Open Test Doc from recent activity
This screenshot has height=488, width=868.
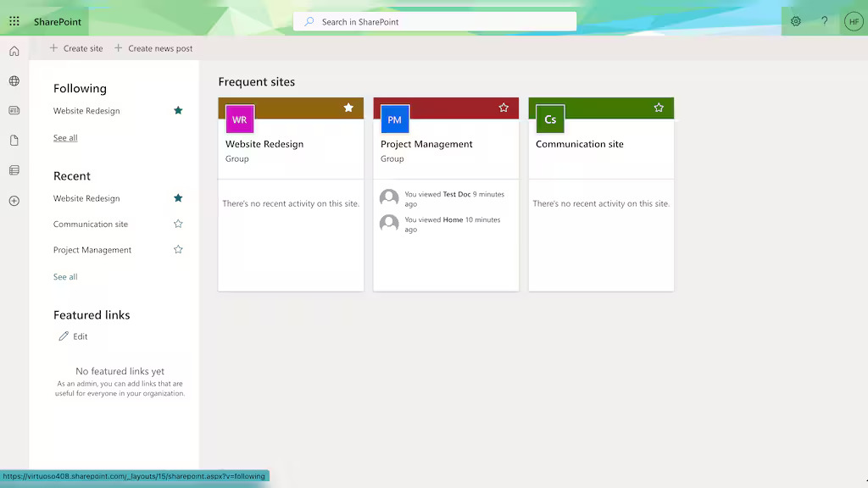pos(457,194)
